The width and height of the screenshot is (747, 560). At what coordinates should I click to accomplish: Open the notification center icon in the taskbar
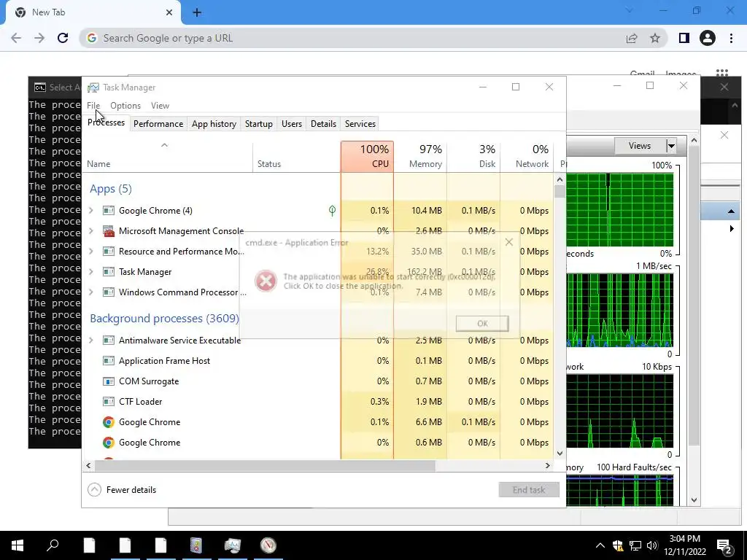coord(724,545)
